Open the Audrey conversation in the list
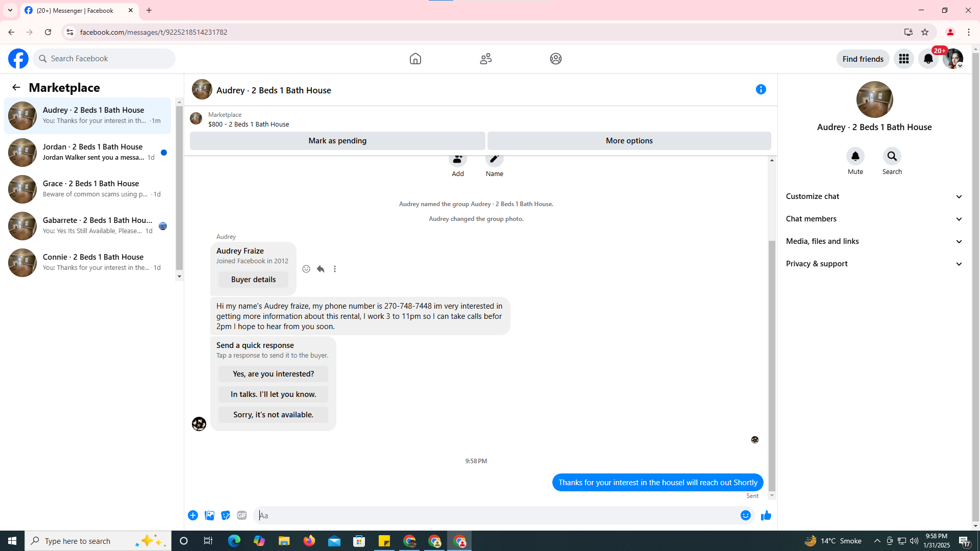 click(88, 116)
